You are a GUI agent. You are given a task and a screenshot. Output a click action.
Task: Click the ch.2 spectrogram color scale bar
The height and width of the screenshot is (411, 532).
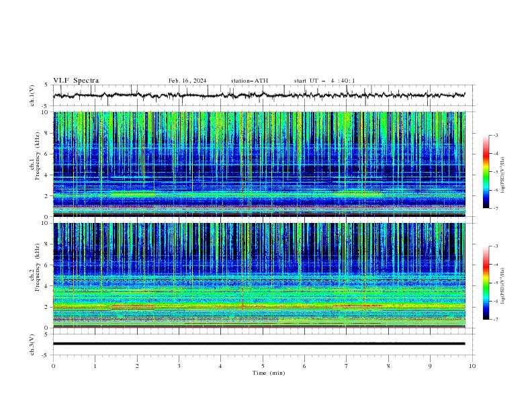coord(486,283)
